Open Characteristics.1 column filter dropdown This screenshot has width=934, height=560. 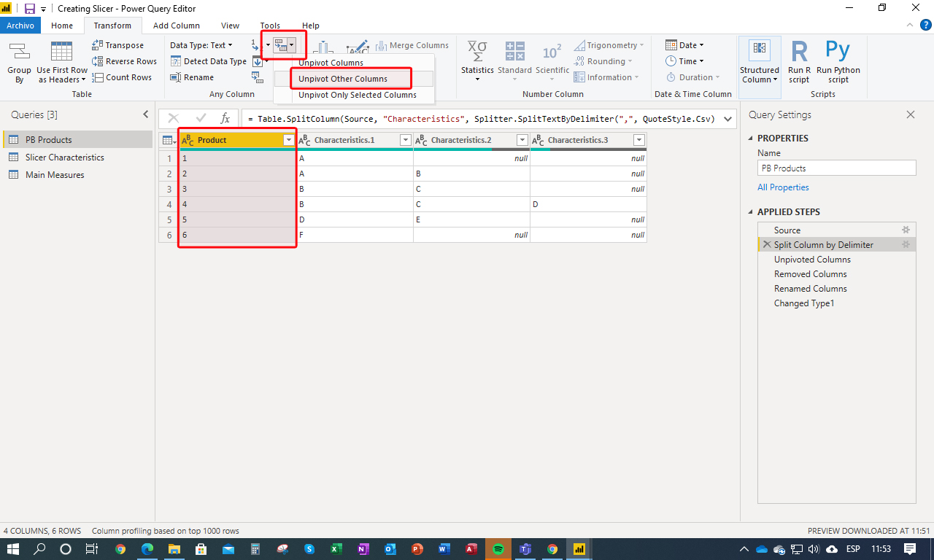click(406, 140)
